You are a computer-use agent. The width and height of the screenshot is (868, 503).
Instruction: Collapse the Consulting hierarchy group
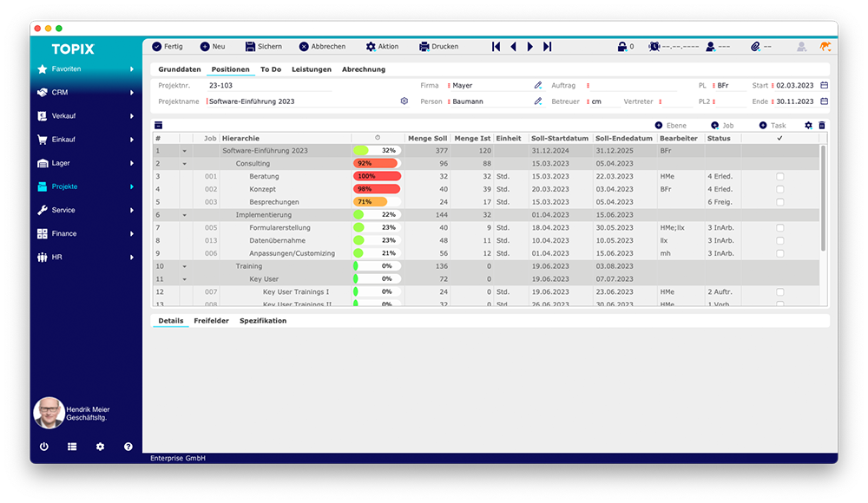pyautogui.click(x=184, y=164)
